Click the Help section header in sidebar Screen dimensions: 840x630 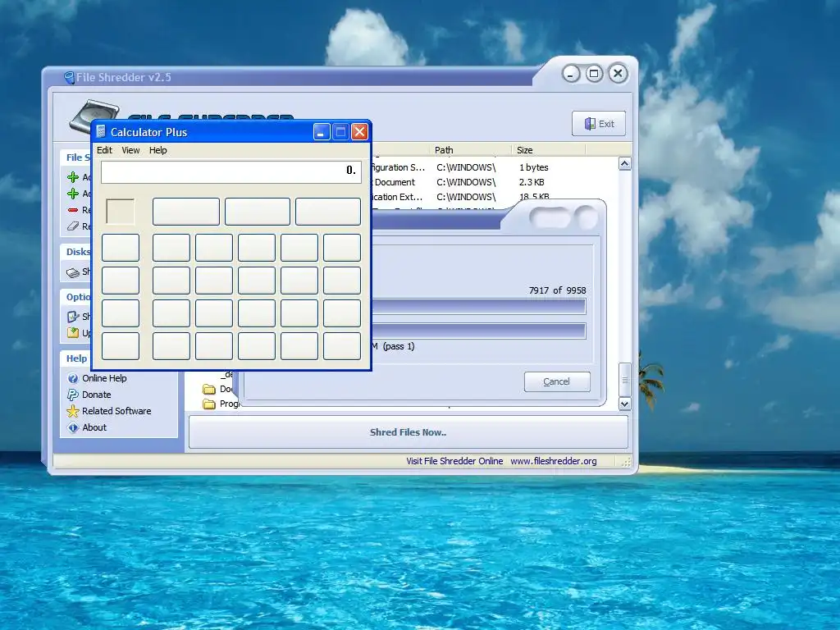pos(76,358)
